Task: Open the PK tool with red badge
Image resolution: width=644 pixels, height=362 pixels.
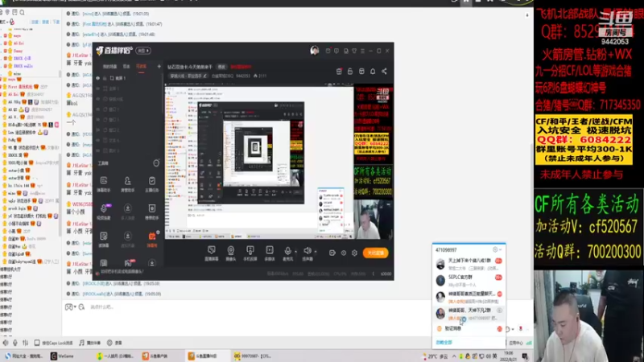Action: point(128,263)
